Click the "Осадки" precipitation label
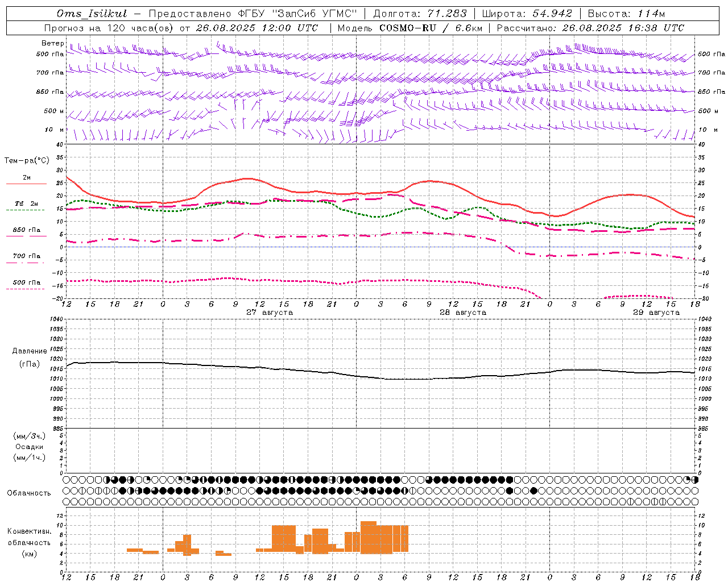728x582 pixels. pyautogui.click(x=30, y=447)
